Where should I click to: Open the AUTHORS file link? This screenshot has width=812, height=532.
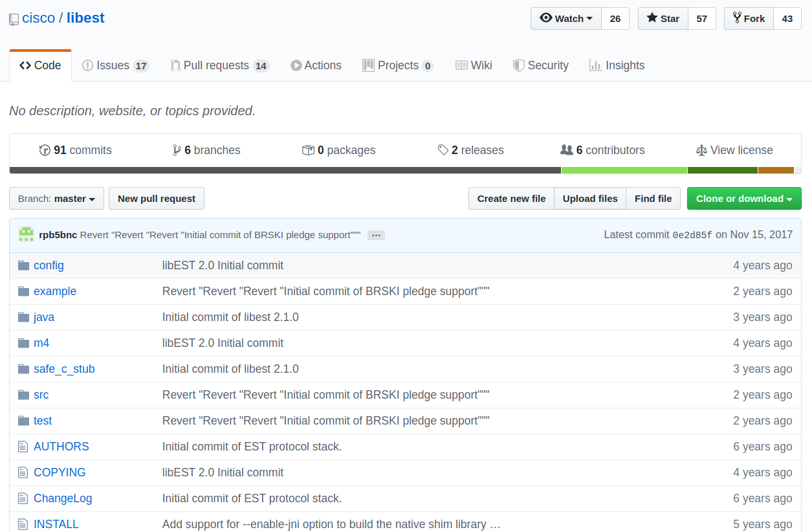[61, 447]
